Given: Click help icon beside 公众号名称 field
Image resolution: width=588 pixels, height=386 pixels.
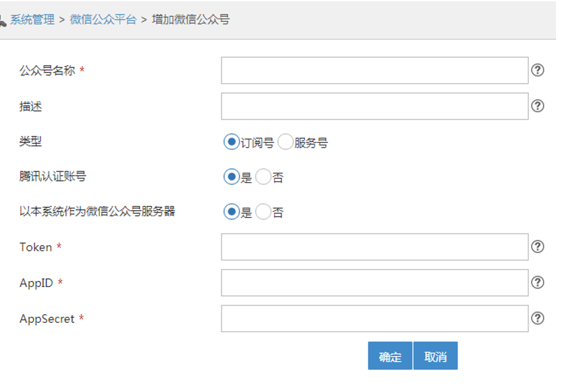Looking at the screenshot, I should [x=537, y=70].
